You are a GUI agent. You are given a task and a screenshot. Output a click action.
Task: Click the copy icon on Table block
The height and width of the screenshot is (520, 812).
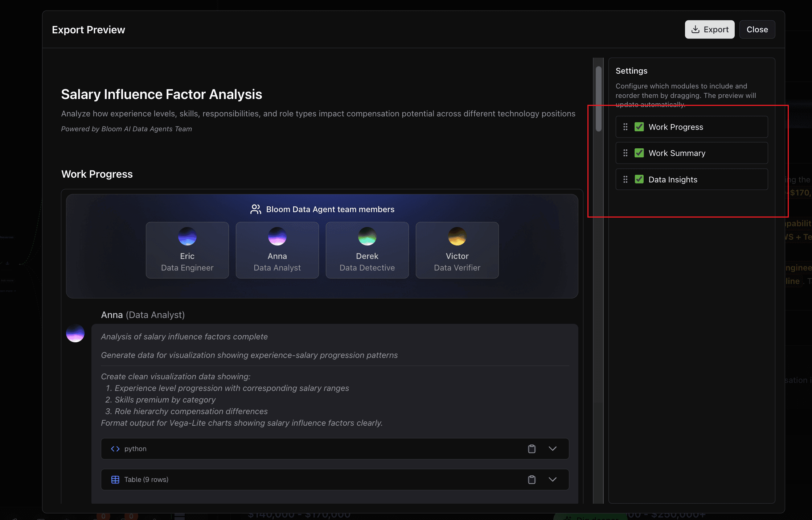[x=532, y=480]
